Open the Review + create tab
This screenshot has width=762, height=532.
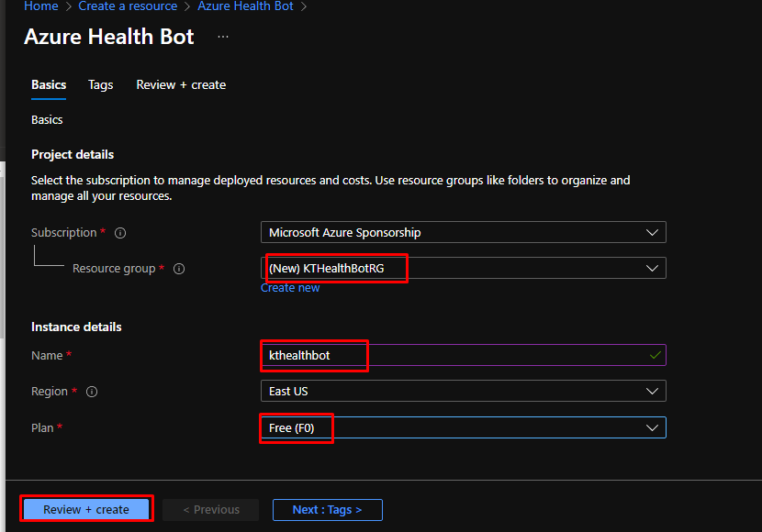pos(181,84)
